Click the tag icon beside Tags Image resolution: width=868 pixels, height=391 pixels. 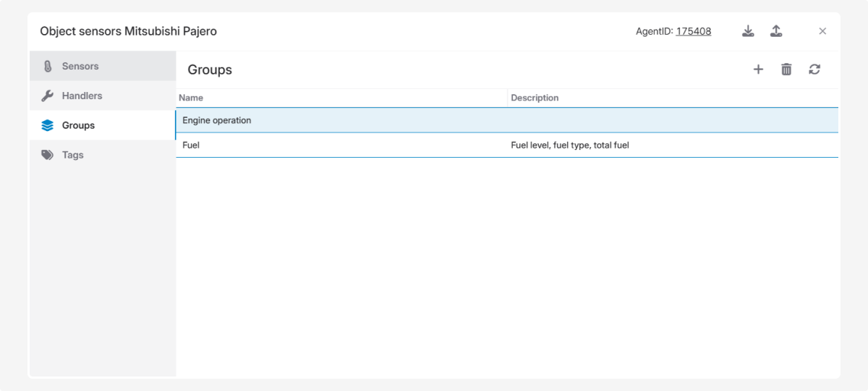(48, 155)
